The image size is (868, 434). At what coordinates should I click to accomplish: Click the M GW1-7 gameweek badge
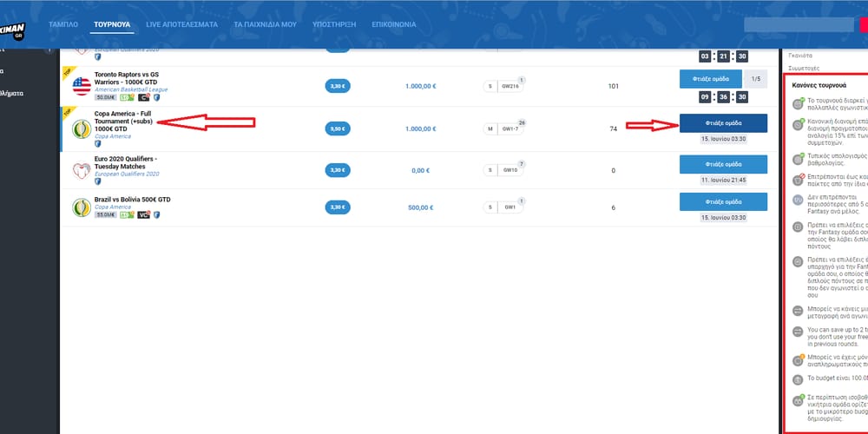coord(503,129)
